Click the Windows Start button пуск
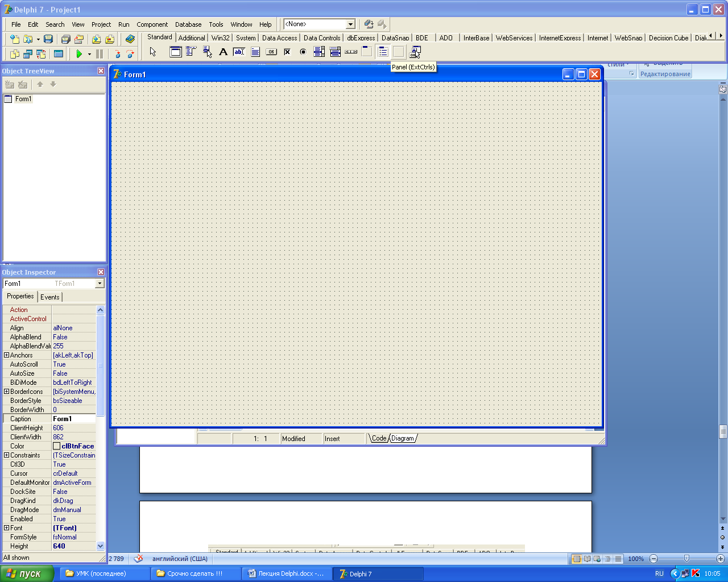The image size is (728, 582). tap(27, 573)
